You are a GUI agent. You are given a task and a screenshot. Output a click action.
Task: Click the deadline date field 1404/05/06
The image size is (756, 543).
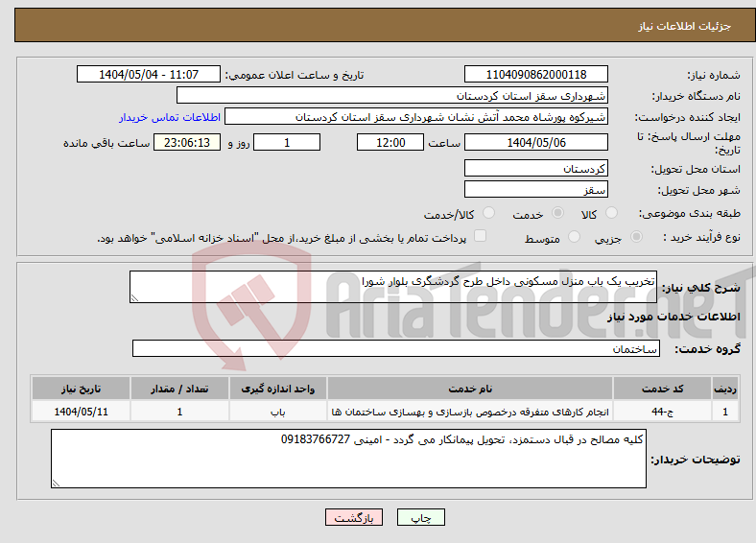click(536, 142)
